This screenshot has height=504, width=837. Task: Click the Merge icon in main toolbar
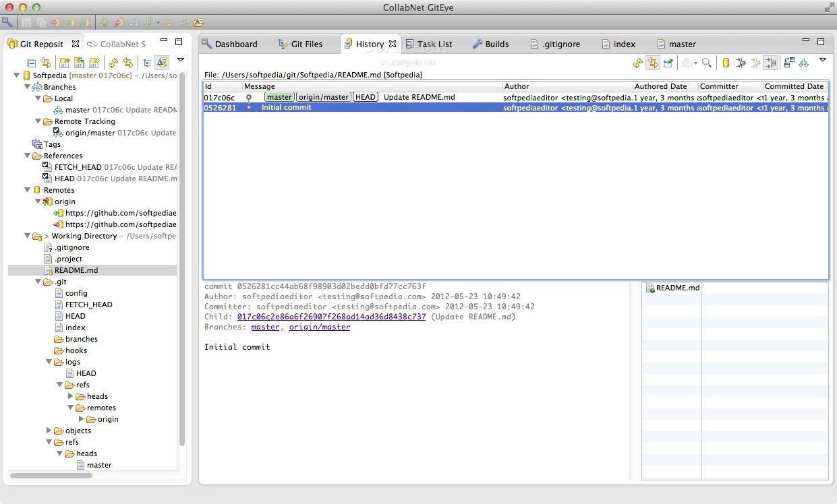pos(169,22)
